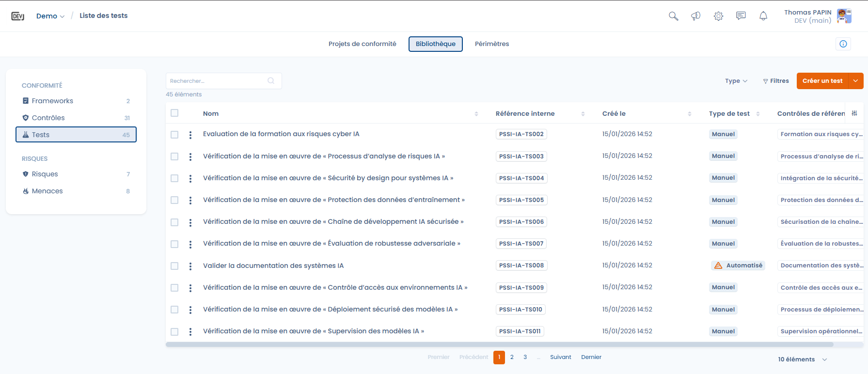Open the chat messages icon
868x374 pixels.
pos(741,16)
